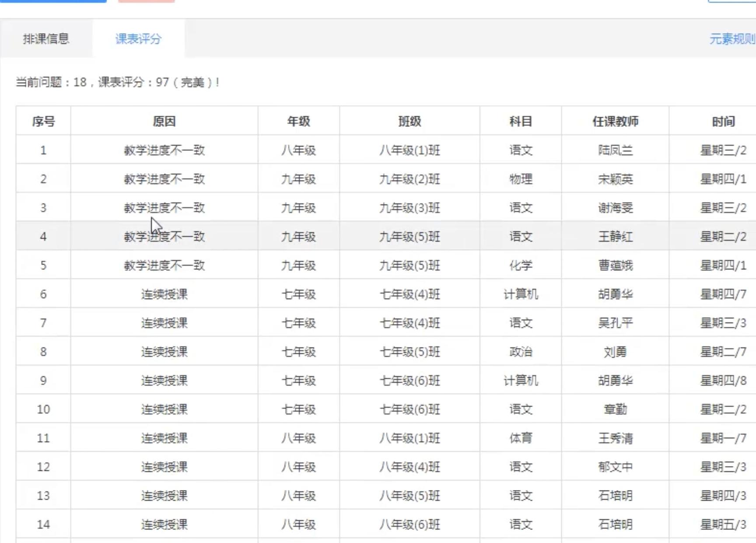Click the 七年级(5)班 class cell in row 8

[409, 352]
